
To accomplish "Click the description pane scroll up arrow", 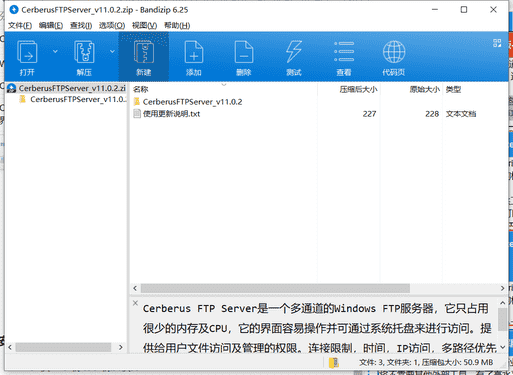I will tap(502, 303).
